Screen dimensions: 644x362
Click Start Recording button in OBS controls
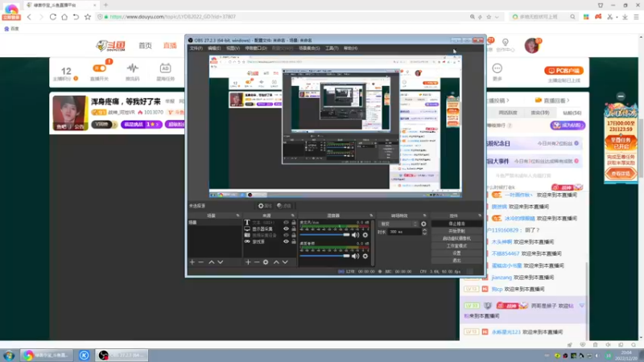456,231
